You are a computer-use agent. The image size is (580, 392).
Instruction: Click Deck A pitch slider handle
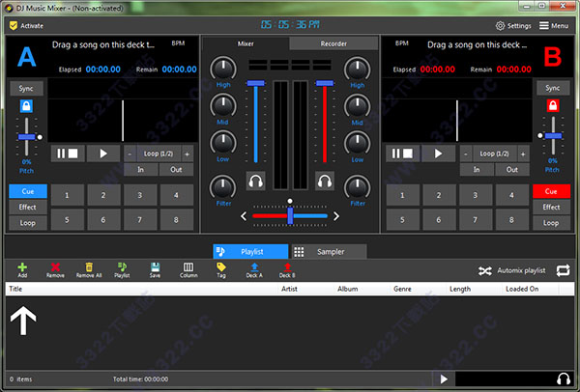(x=27, y=137)
